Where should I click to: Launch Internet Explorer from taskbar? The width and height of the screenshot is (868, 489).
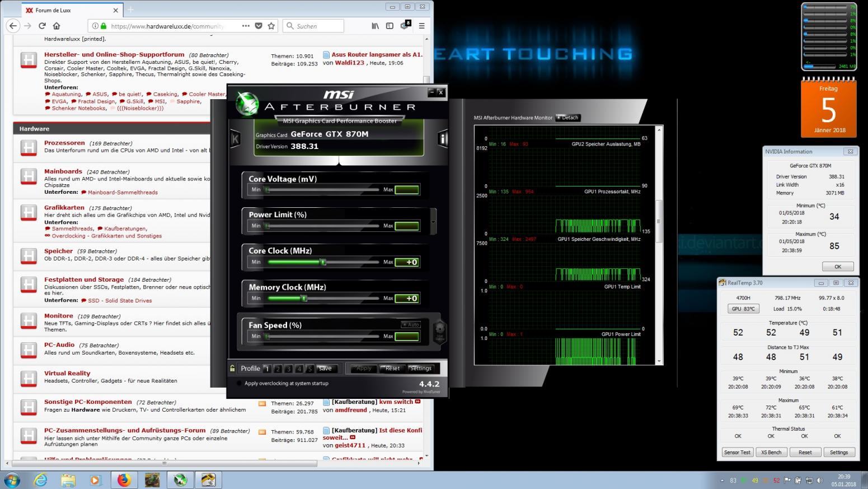click(41, 480)
